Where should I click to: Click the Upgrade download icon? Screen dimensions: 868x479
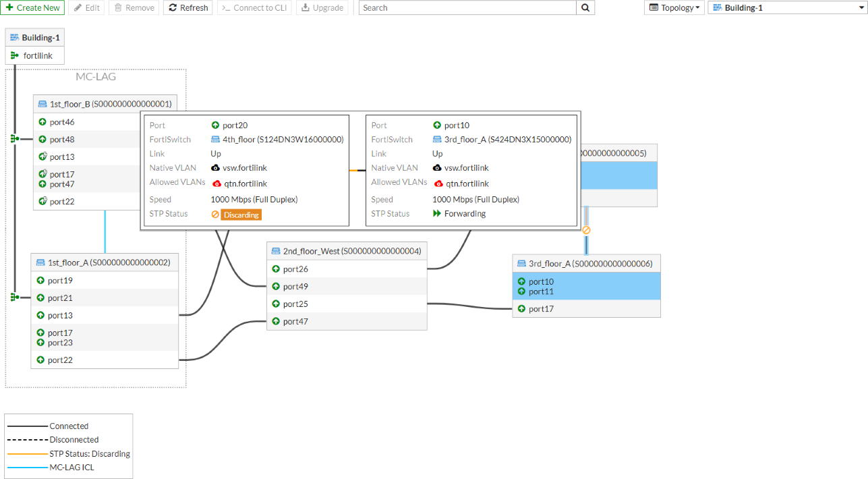pos(306,7)
